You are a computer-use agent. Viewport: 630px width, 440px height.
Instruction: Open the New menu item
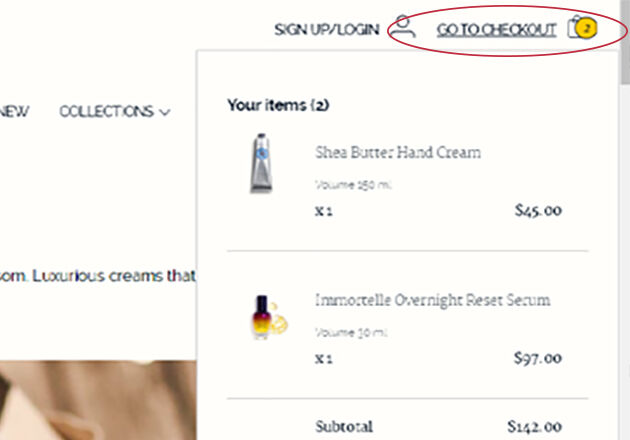coord(14,111)
